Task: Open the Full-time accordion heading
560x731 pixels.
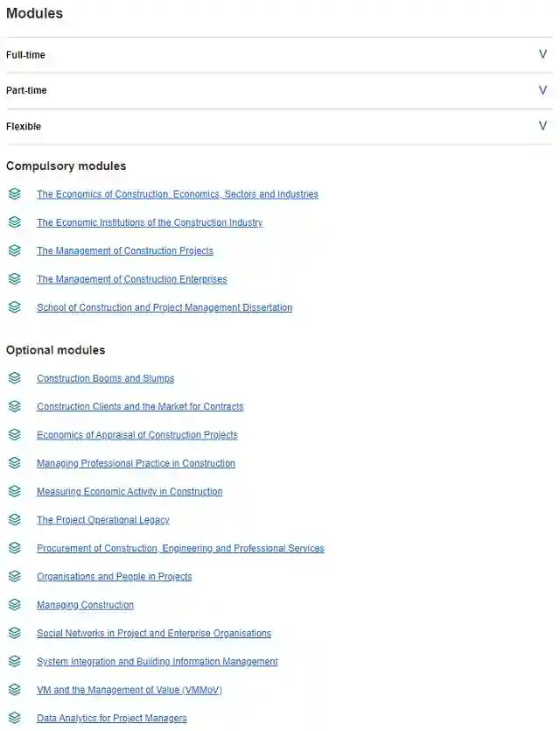Action: click(x=25, y=55)
